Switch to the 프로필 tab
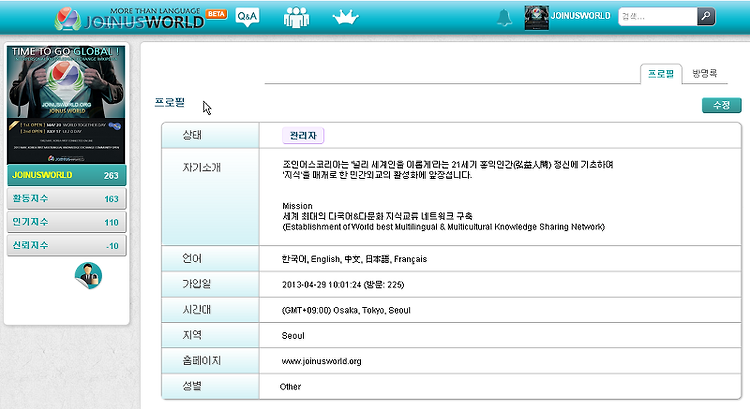Viewport: 750px width, 409px height. click(x=661, y=74)
